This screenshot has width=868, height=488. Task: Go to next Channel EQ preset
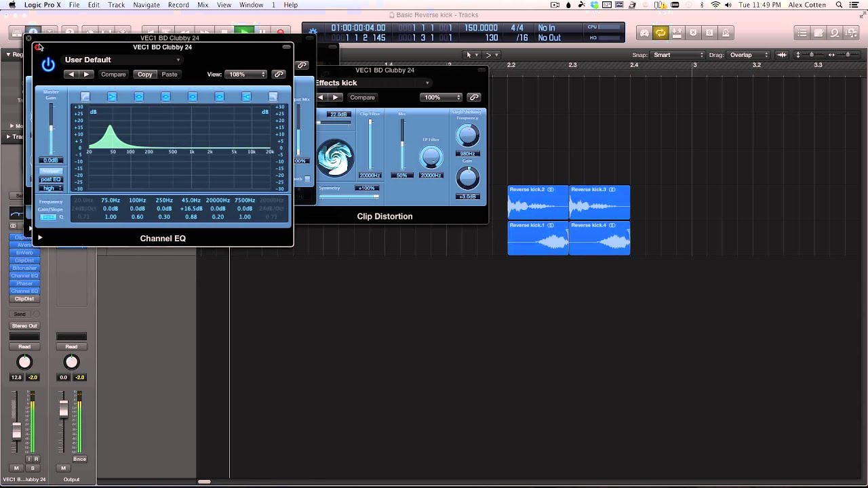[x=86, y=75]
